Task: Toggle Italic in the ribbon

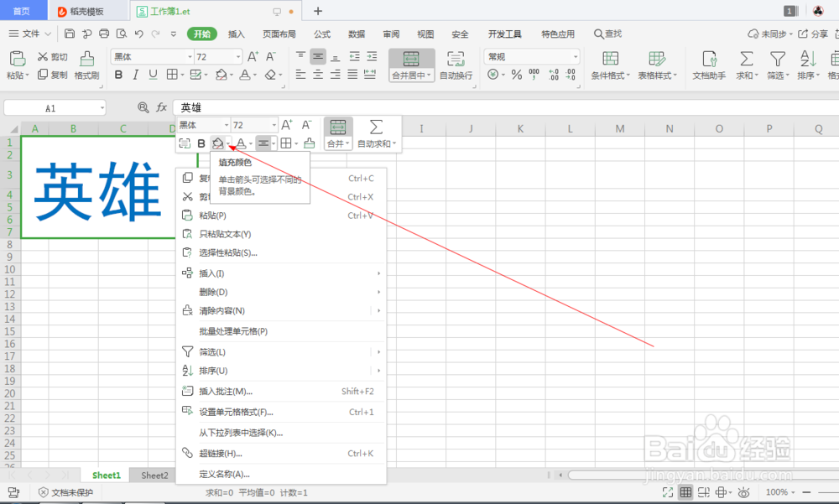Action: tap(136, 75)
